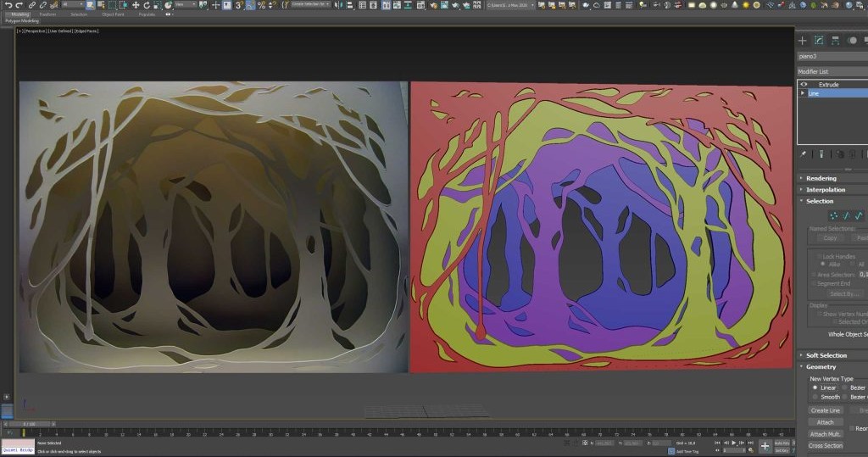Switch to the Selection ribbon tab
Image resolution: width=868 pixels, height=457 pixels.
pos(79,14)
